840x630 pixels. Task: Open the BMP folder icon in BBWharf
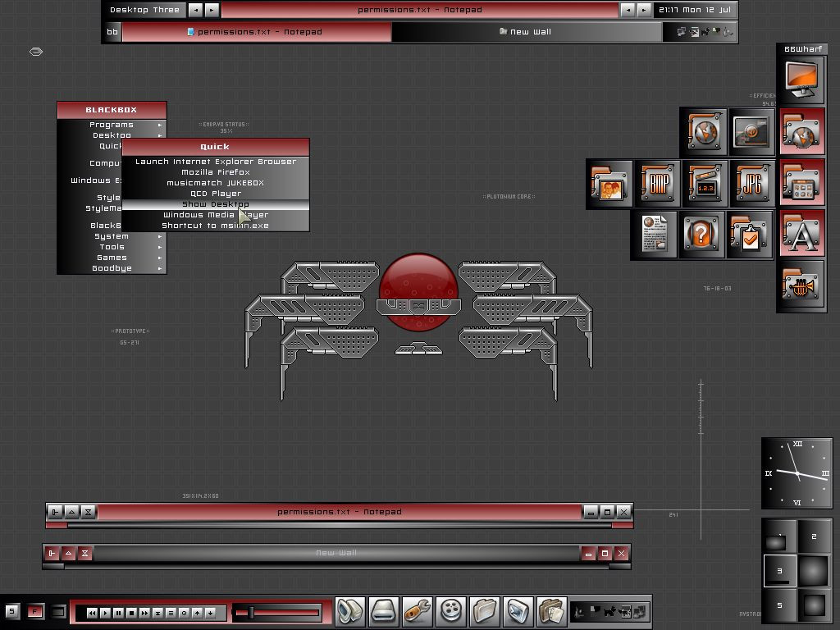point(658,184)
